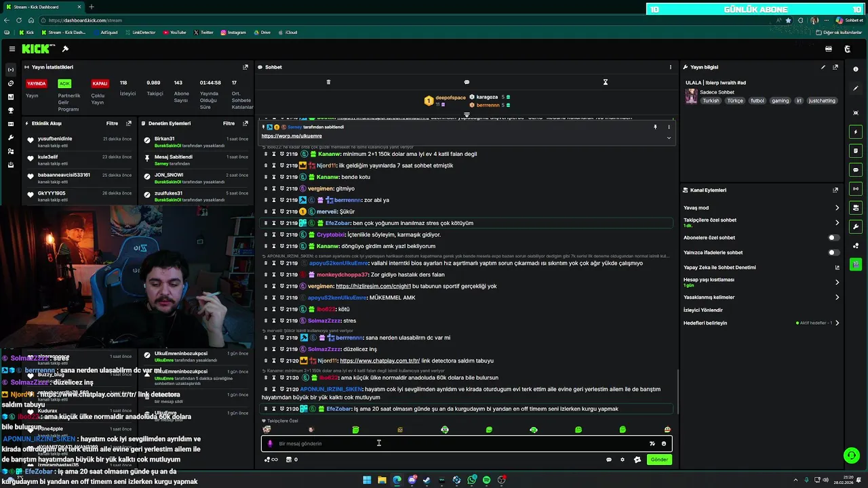Open Steam from the Windows taskbar
This screenshot has width=868, height=488.
(x=427, y=480)
